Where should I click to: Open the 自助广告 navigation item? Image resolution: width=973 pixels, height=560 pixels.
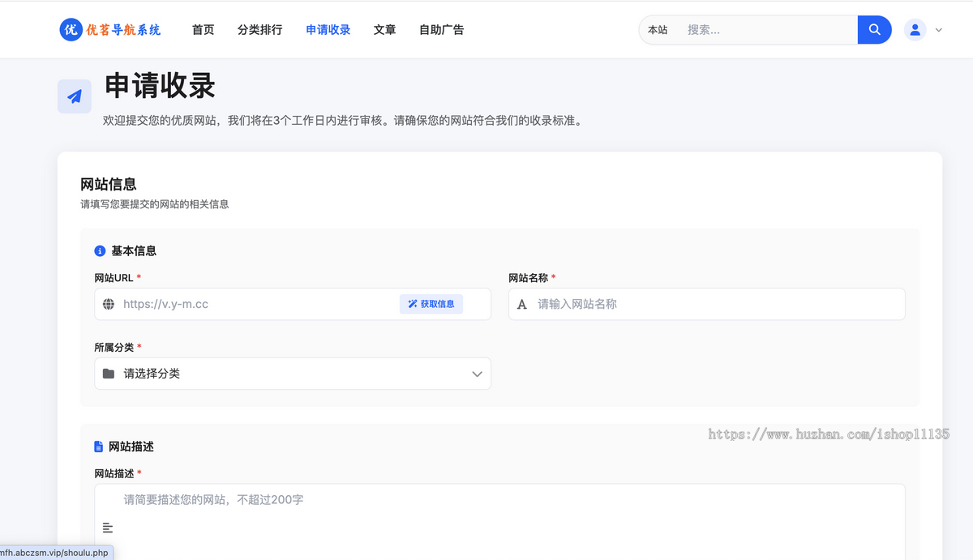(x=441, y=30)
